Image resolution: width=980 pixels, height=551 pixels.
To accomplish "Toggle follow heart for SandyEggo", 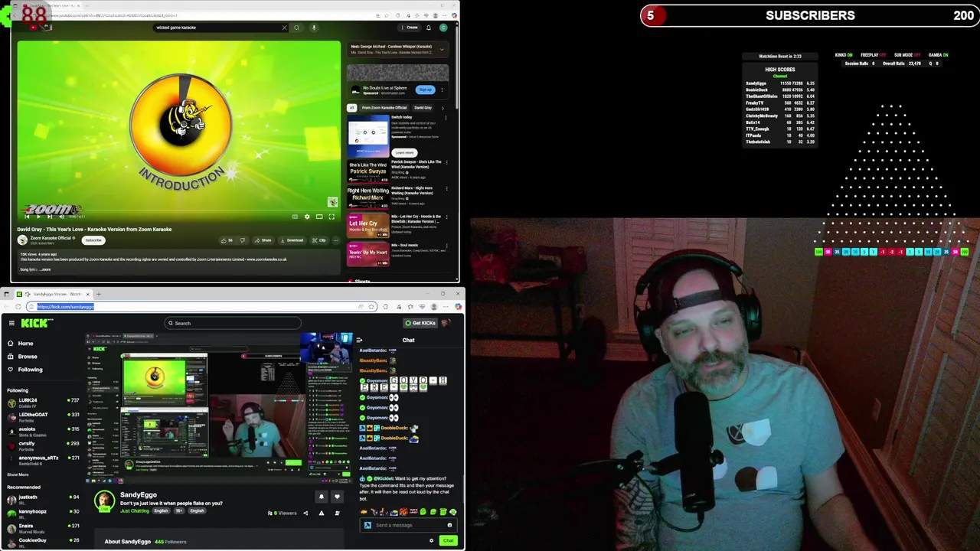I will 337,497.
